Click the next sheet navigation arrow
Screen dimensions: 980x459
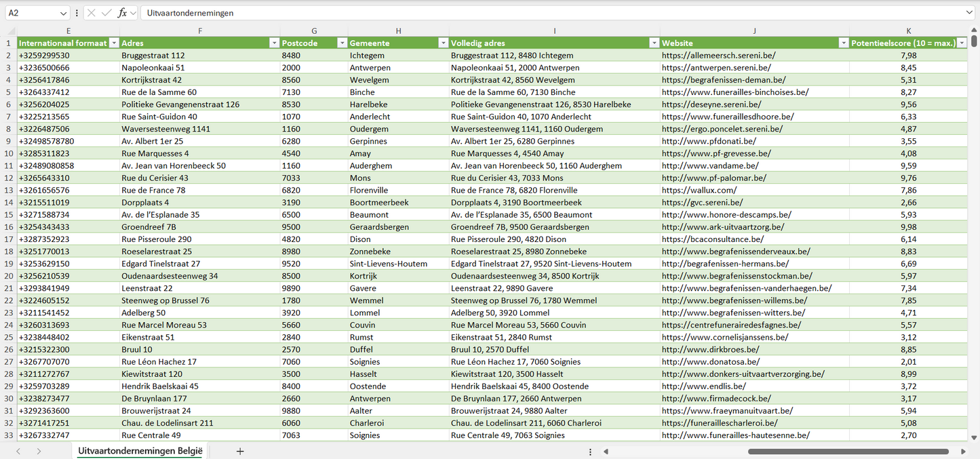pyautogui.click(x=39, y=451)
